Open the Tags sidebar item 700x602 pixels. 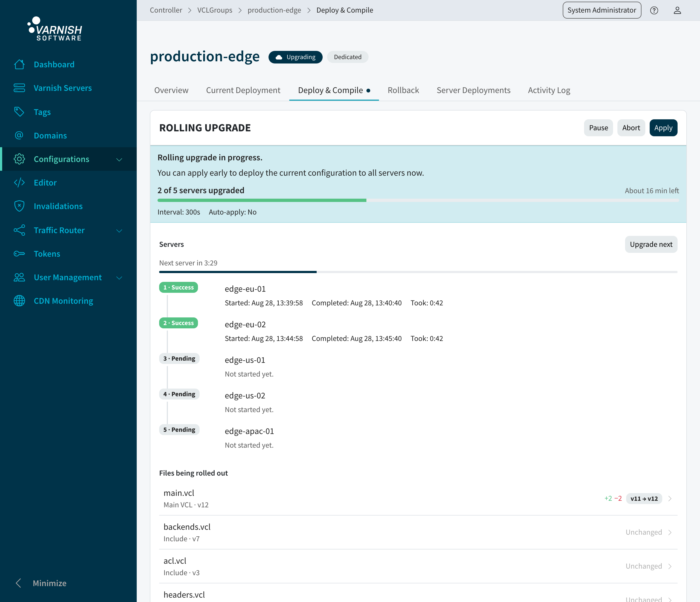coord(68,112)
